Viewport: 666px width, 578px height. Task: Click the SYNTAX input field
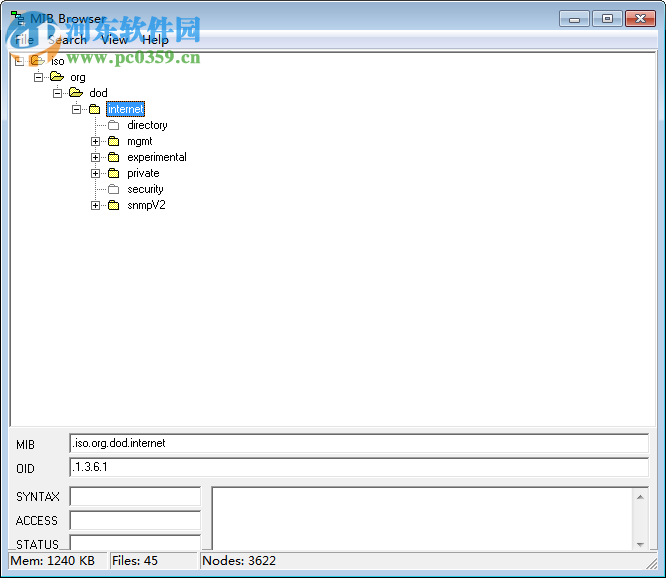(135, 496)
